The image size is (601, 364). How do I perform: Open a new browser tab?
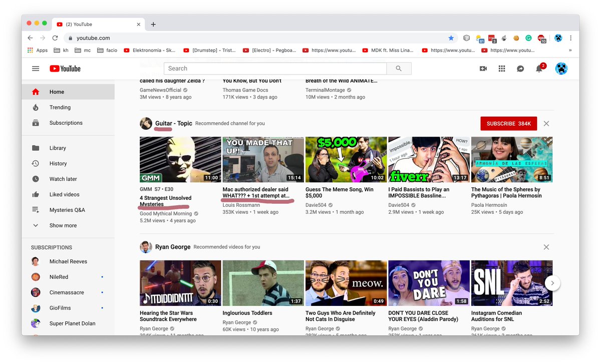point(153,24)
